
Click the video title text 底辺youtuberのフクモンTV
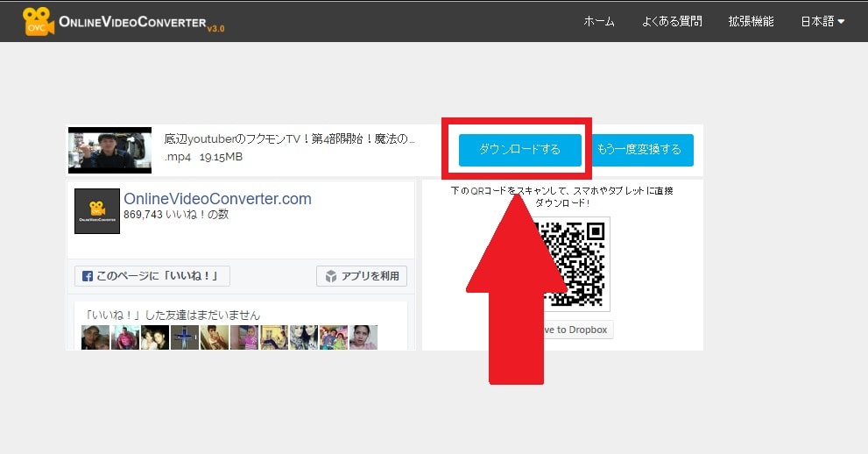click(x=289, y=139)
